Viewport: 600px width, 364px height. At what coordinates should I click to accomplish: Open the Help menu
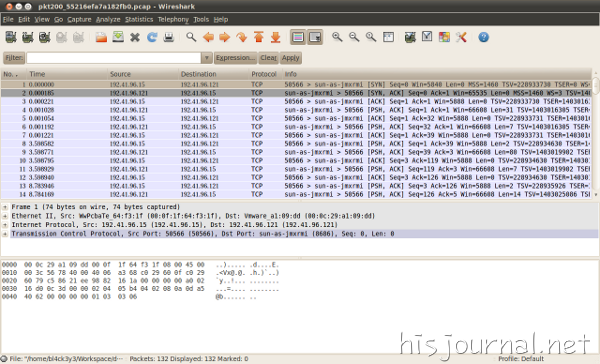tap(220, 20)
